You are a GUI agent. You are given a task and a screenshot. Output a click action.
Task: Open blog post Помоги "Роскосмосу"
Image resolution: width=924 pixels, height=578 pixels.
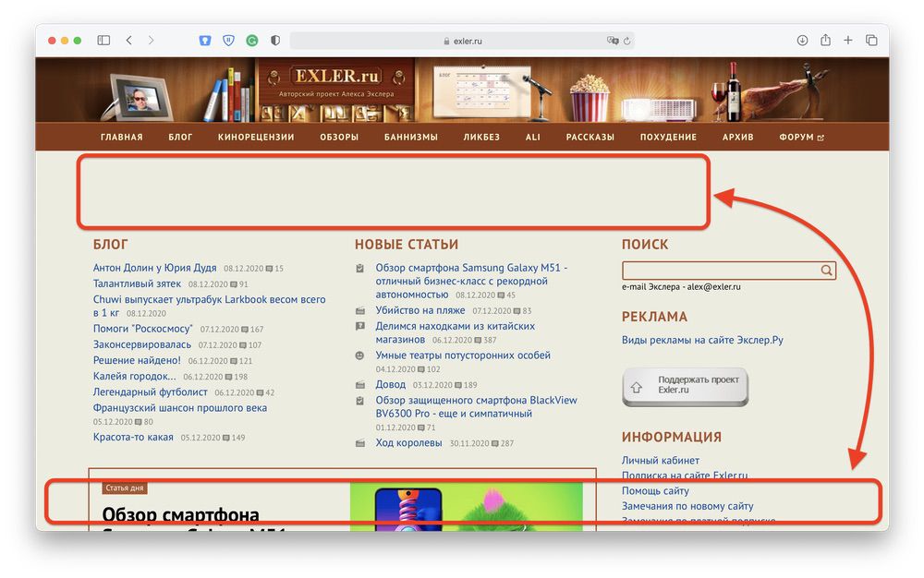tap(142, 329)
